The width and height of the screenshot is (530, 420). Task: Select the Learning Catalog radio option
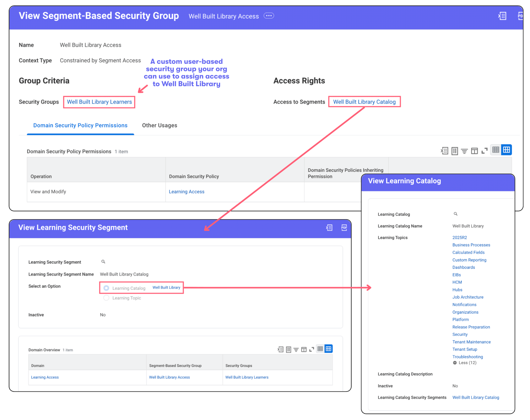click(106, 288)
